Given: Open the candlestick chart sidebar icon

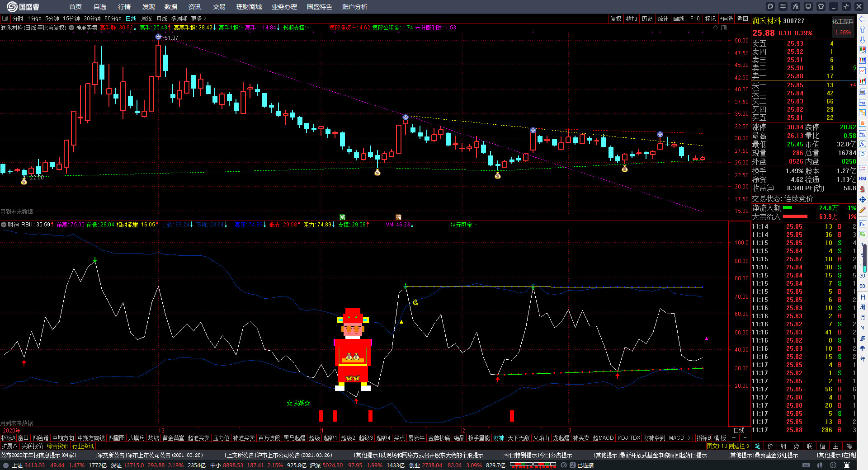Looking at the screenshot, I should pos(863,81).
